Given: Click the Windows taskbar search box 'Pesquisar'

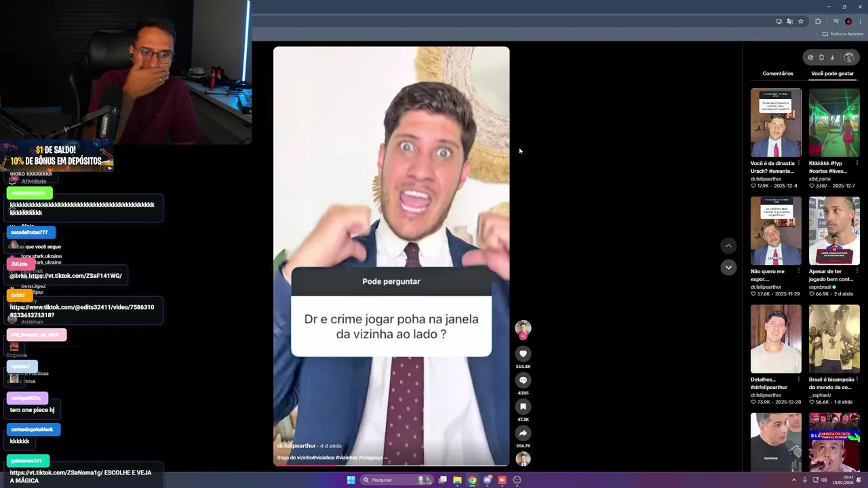Looking at the screenshot, I should pos(397,480).
